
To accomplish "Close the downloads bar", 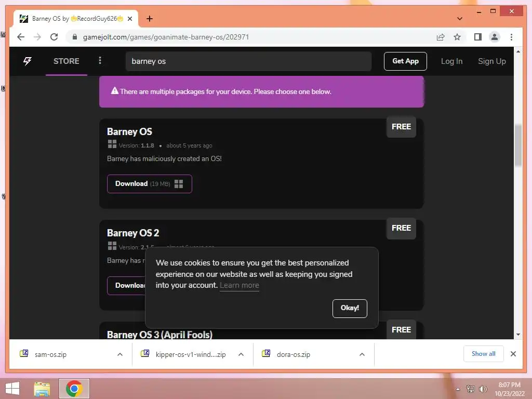I will (x=513, y=354).
